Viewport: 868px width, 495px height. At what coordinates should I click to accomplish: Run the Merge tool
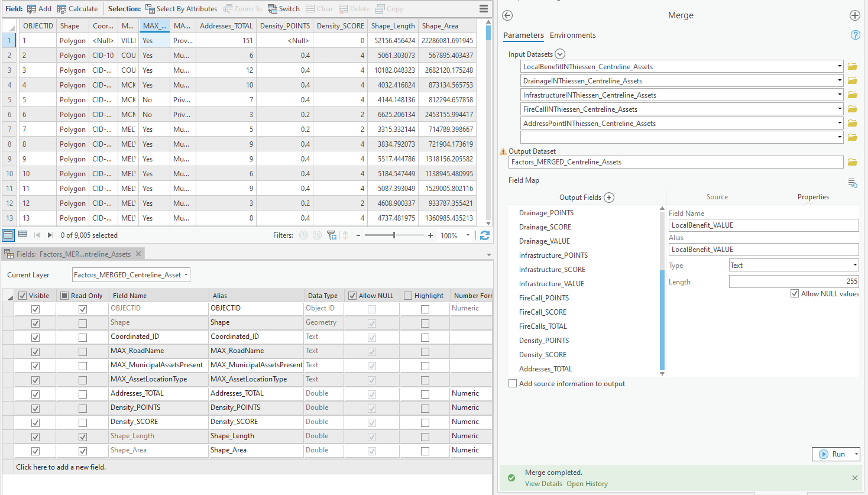[x=832, y=454]
